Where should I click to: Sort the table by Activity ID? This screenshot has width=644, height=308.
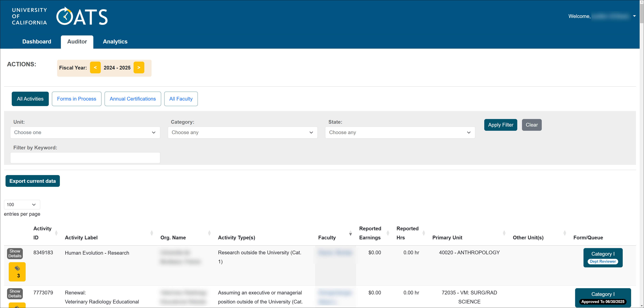56,233
